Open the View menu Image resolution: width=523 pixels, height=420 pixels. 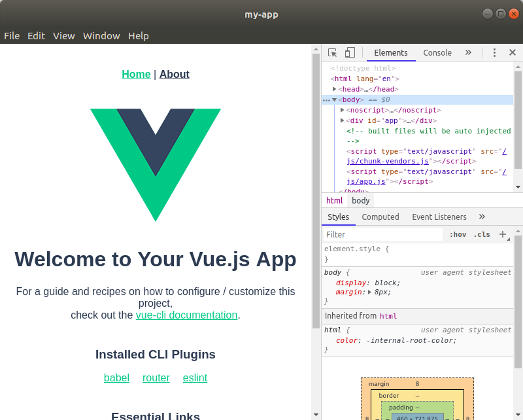(x=63, y=36)
